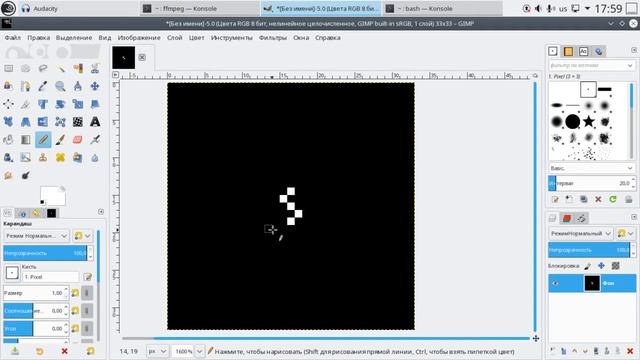This screenshot has height=360, width=640.
Task: Select the Paintbrush tool
Action: pos(60,140)
